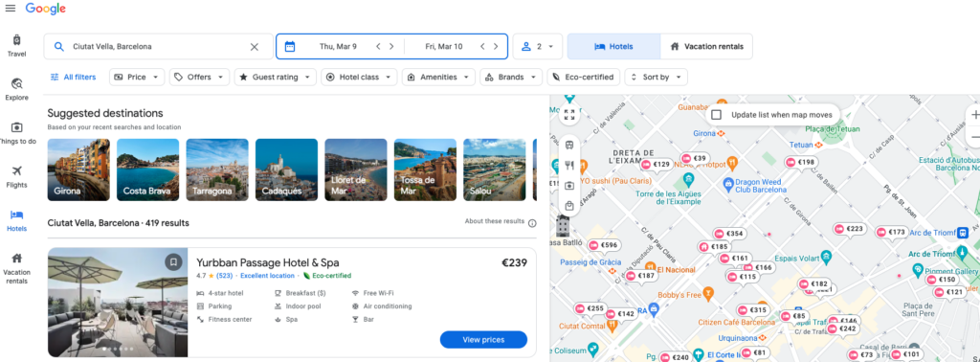The height and width of the screenshot is (362, 980).
Task: Select €223 hotel map pin
Action: [x=849, y=230]
